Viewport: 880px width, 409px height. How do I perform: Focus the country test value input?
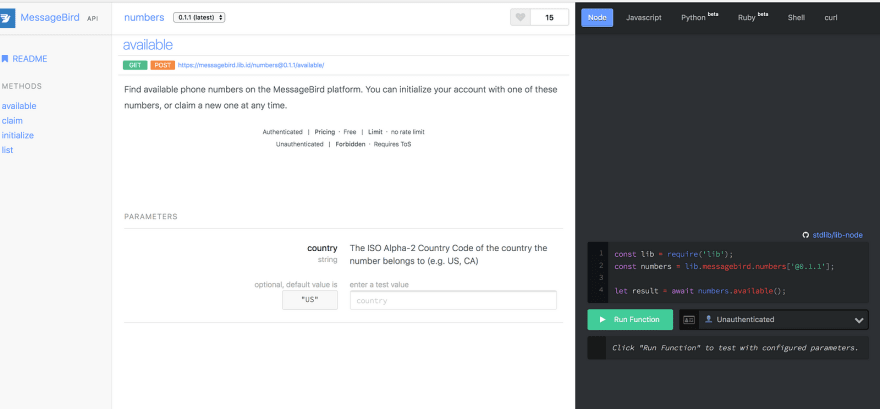tap(453, 300)
